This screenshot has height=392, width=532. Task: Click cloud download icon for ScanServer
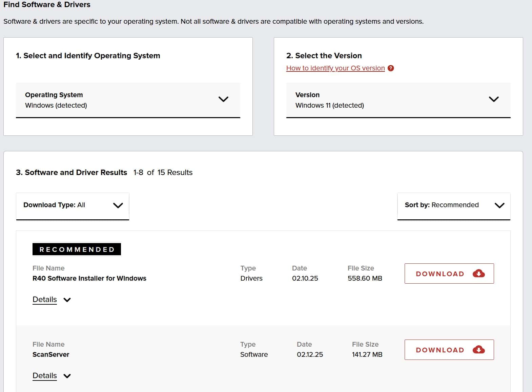[478, 350]
